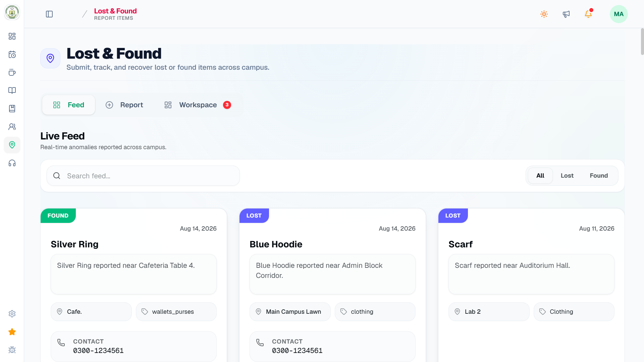Select the All filter
644x362 pixels.
540,176
